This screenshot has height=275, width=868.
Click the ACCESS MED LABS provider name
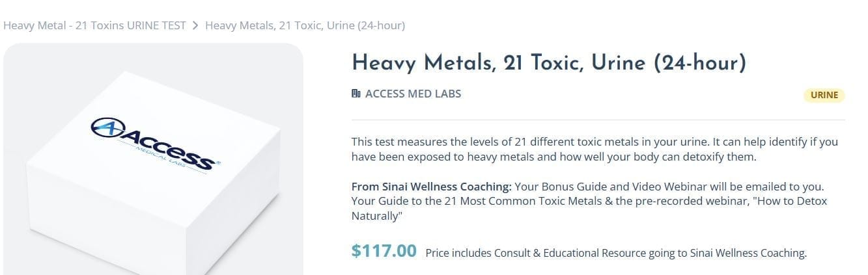pyautogui.click(x=413, y=94)
